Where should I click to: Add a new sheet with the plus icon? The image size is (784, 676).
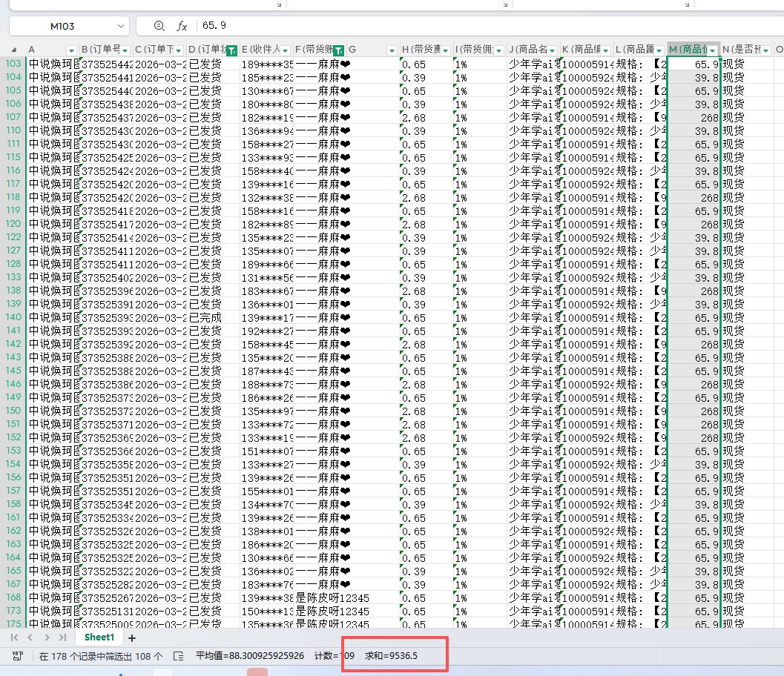coord(132,637)
